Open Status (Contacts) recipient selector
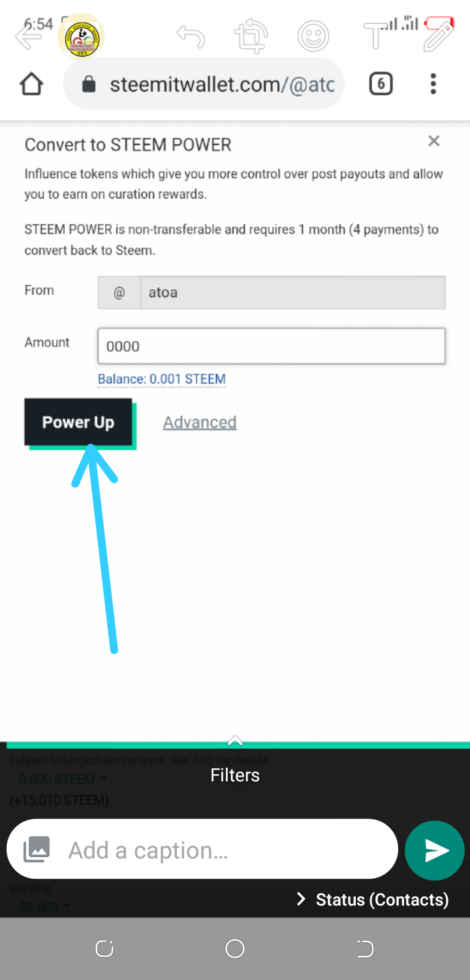Viewport: 470px width, 980px height. (x=373, y=900)
